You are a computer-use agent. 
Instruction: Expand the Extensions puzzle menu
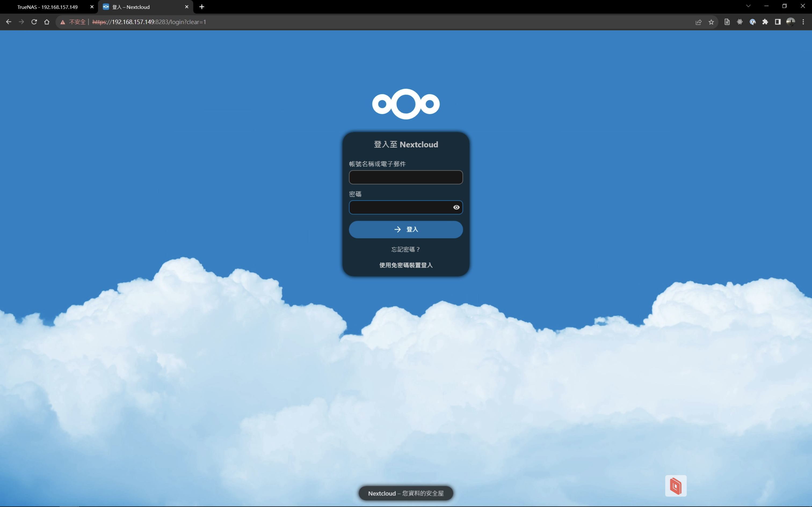[x=765, y=22]
